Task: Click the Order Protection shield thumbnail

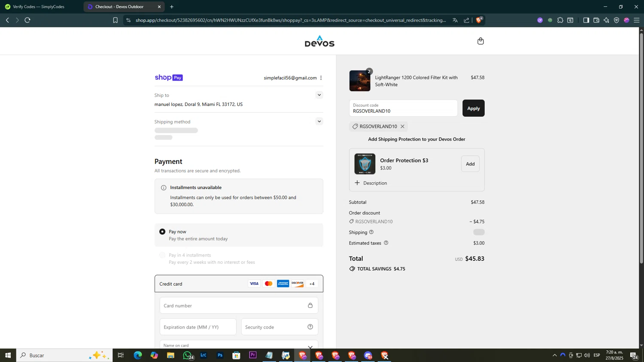Action: (x=365, y=164)
